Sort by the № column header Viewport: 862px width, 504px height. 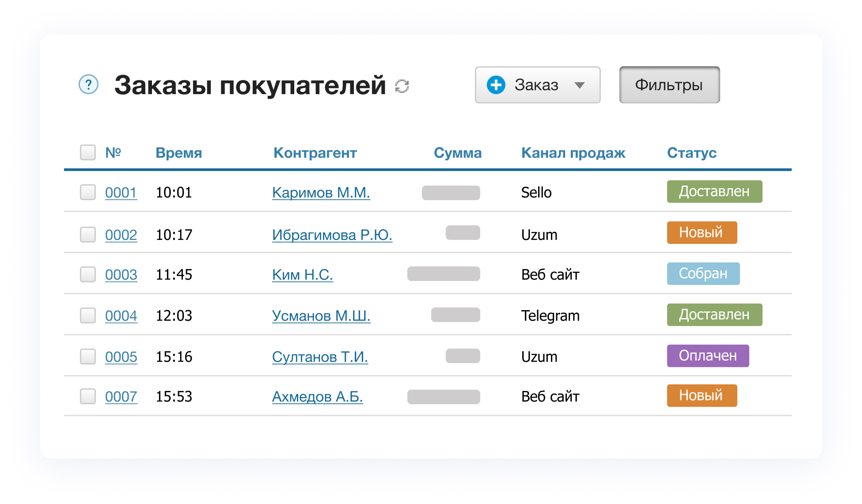[113, 152]
